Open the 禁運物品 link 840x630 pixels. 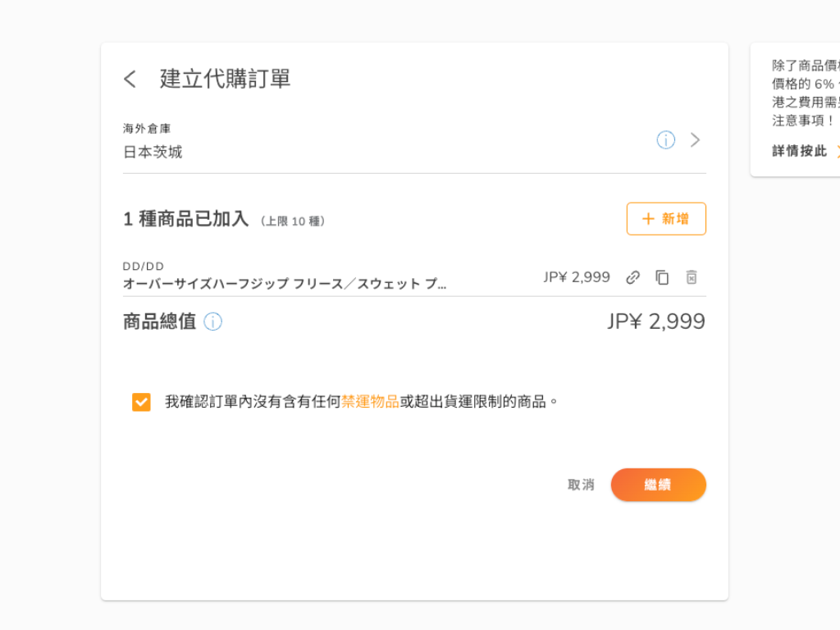tap(370, 402)
